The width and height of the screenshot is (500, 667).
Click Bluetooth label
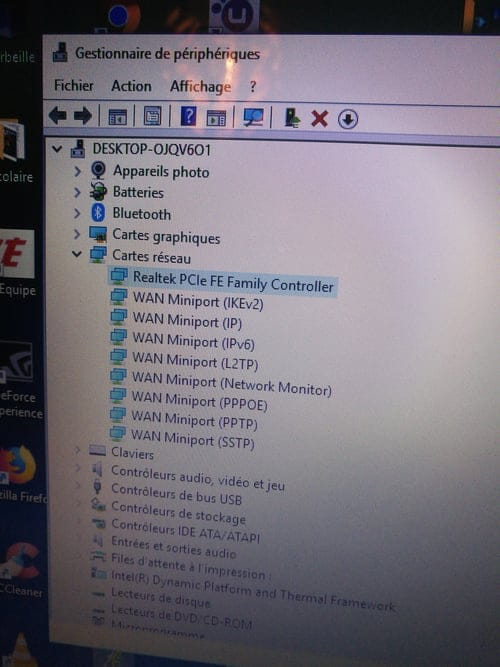pyautogui.click(x=141, y=214)
